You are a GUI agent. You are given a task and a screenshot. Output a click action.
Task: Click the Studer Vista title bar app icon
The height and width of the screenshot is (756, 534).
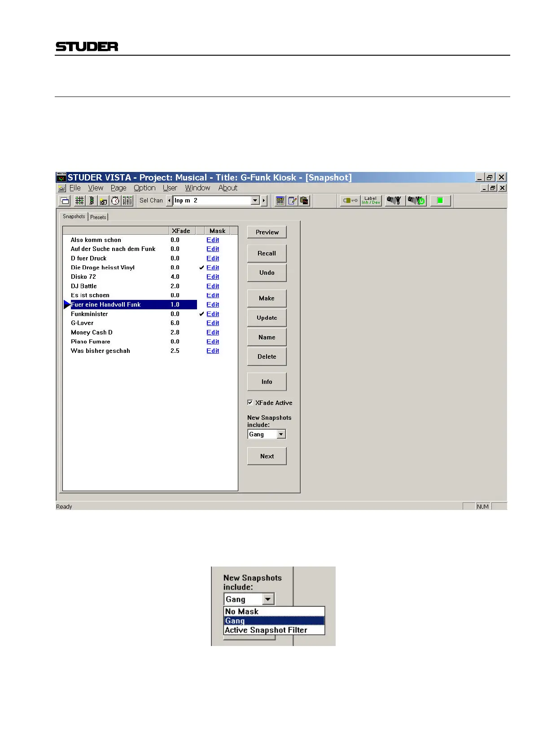click(61, 177)
